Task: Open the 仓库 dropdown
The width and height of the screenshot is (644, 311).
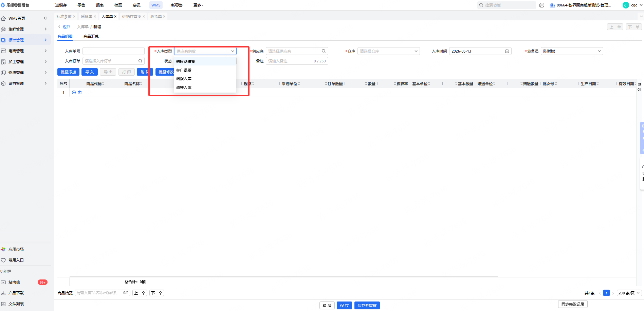Action: 388,51
